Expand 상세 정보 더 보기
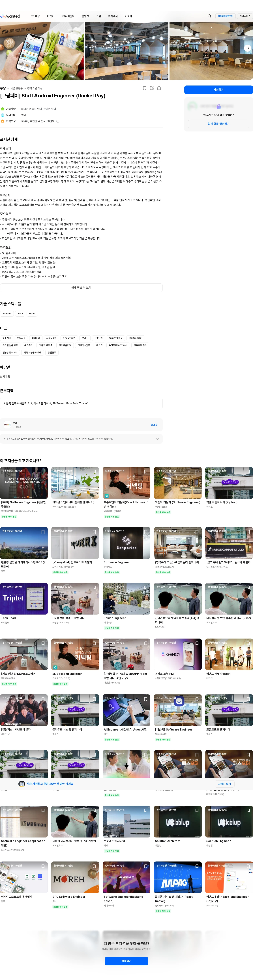The width and height of the screenshot is (253, 980). pos(81,288)
